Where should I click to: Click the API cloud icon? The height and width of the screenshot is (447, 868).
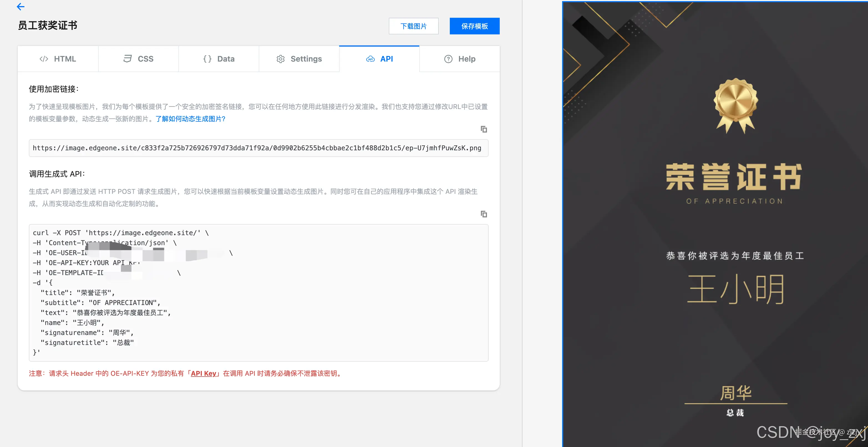coord(370,59)
